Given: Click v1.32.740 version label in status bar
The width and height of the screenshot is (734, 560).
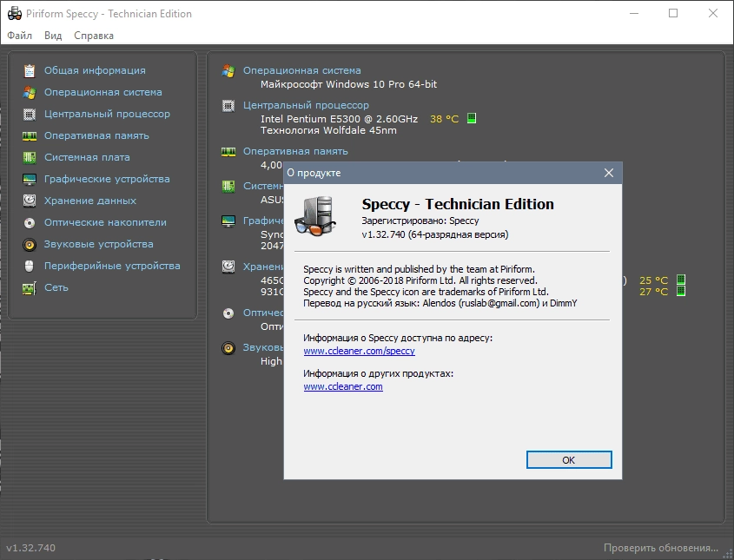Looking at the screenshot, I should point(31,548).
